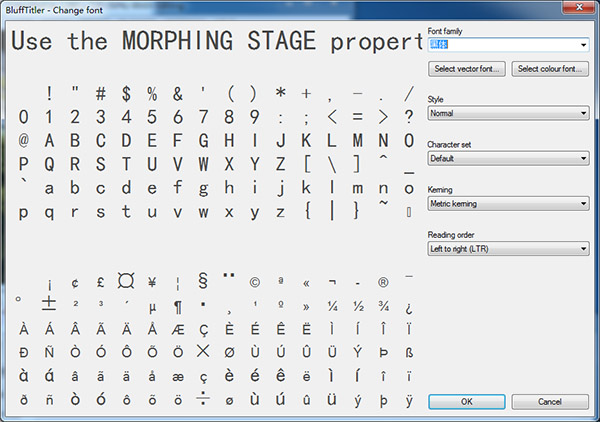Click the plus-minus ± glyph
This screenshot has width=600, height=422.
click(49, 304)
